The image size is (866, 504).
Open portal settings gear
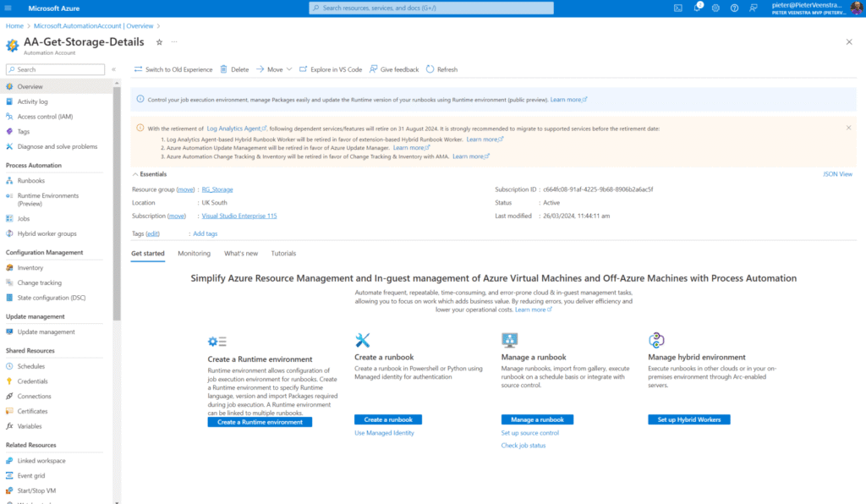pyautogui.click(x=715, y=8)
